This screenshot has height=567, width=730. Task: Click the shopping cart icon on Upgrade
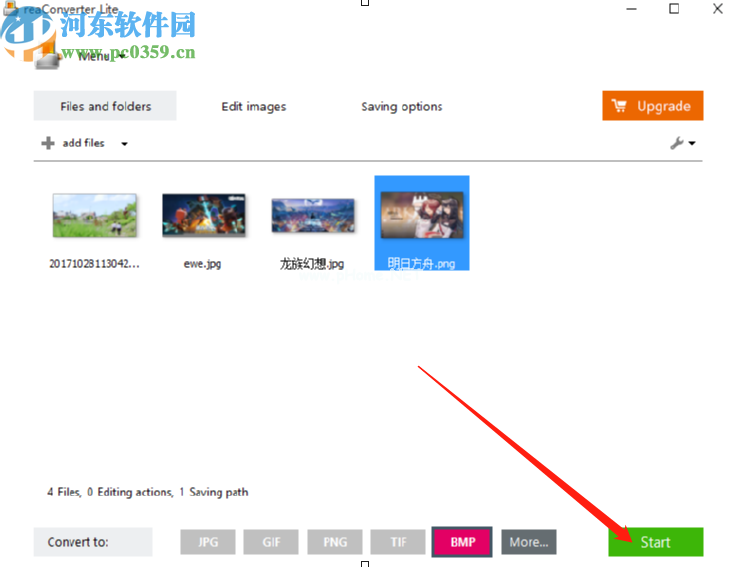[619, 106]
